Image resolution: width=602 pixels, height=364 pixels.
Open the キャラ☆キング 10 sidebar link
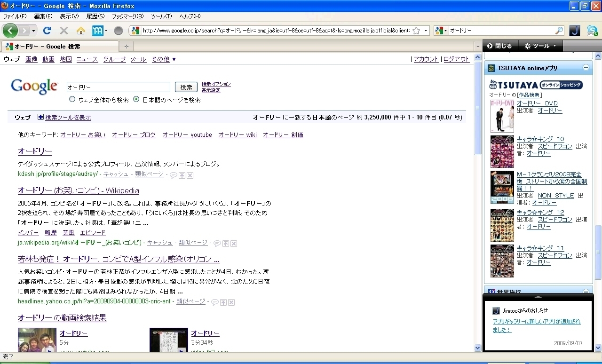(540, 139)
